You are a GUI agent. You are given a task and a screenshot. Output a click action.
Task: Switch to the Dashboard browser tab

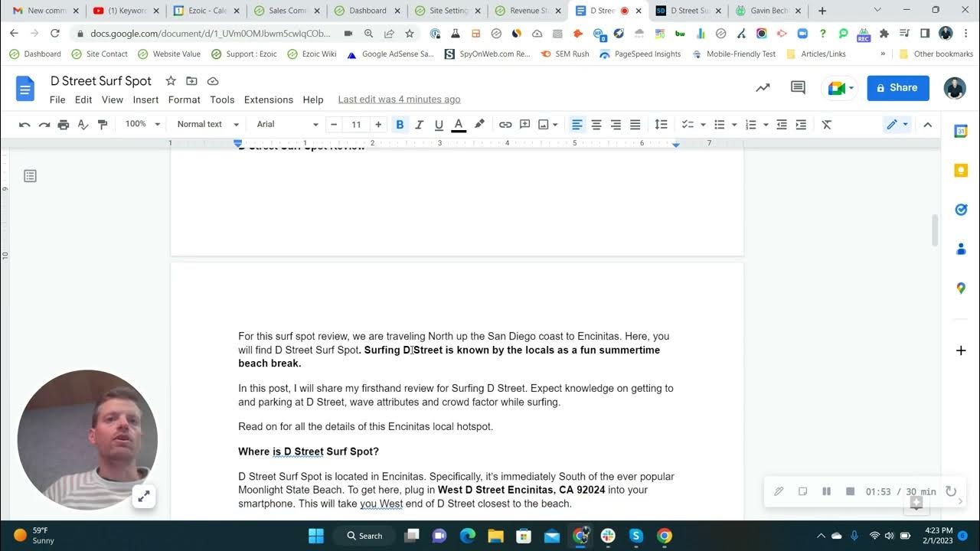click(366, 11)
